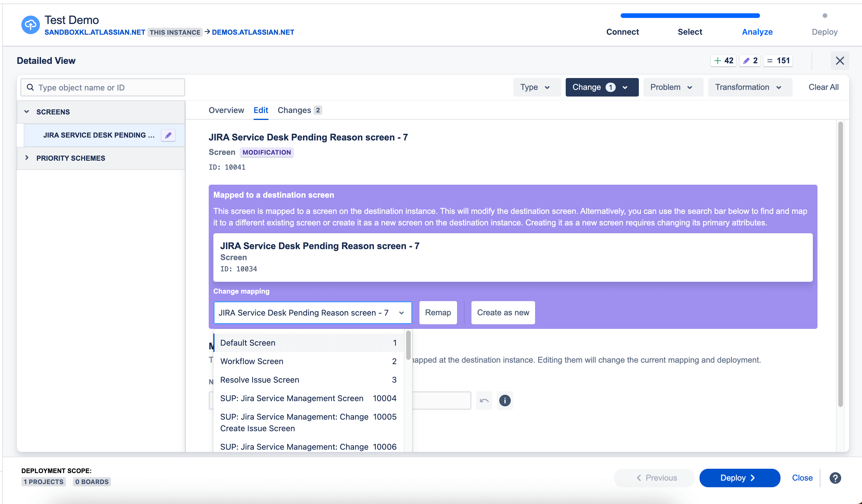The width and height of the screenshot is (862, 504).
Task: Click the cloud upload logo icon
Action: tap(30, 25)
